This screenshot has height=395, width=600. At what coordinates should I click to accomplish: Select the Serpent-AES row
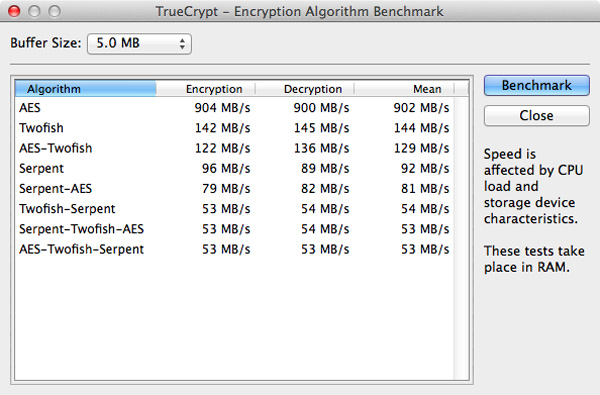click(234, 189)
